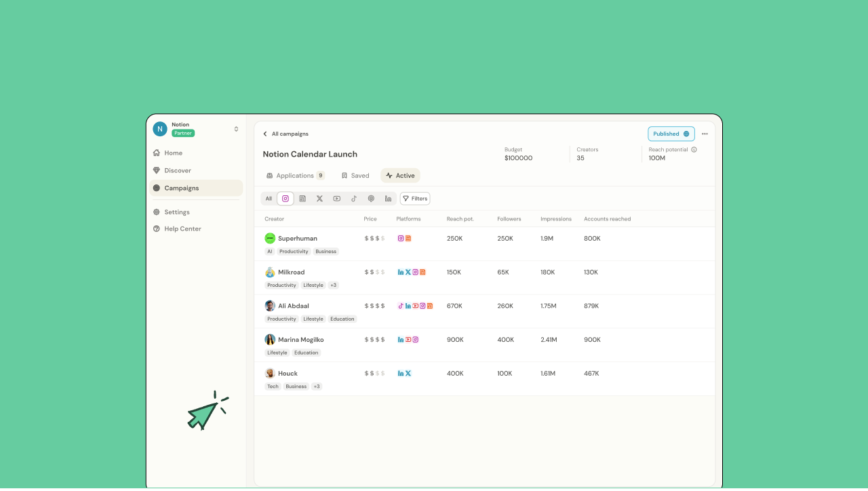Open the three-dot more options menu

705,134
